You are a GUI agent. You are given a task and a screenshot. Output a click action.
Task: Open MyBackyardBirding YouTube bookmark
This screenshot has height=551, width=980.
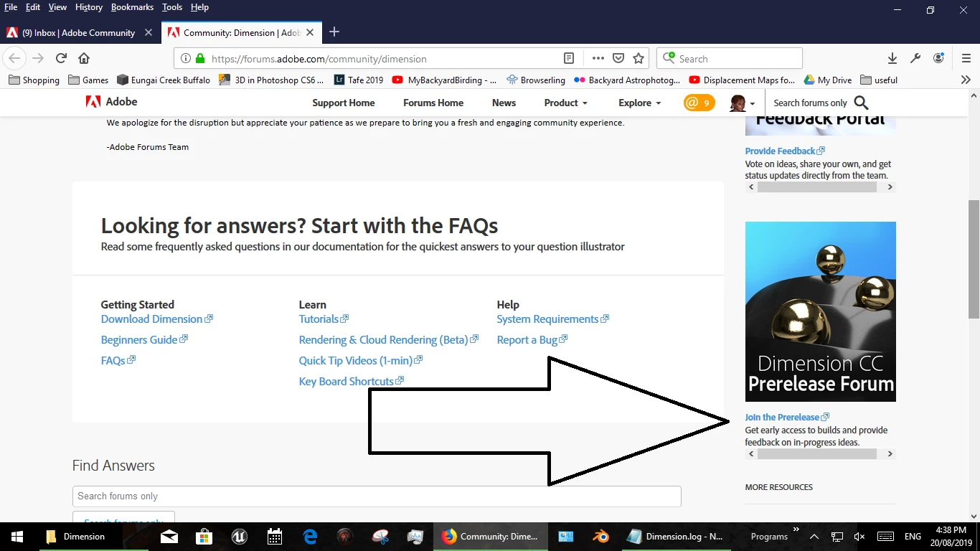click(x=445, y=80)
